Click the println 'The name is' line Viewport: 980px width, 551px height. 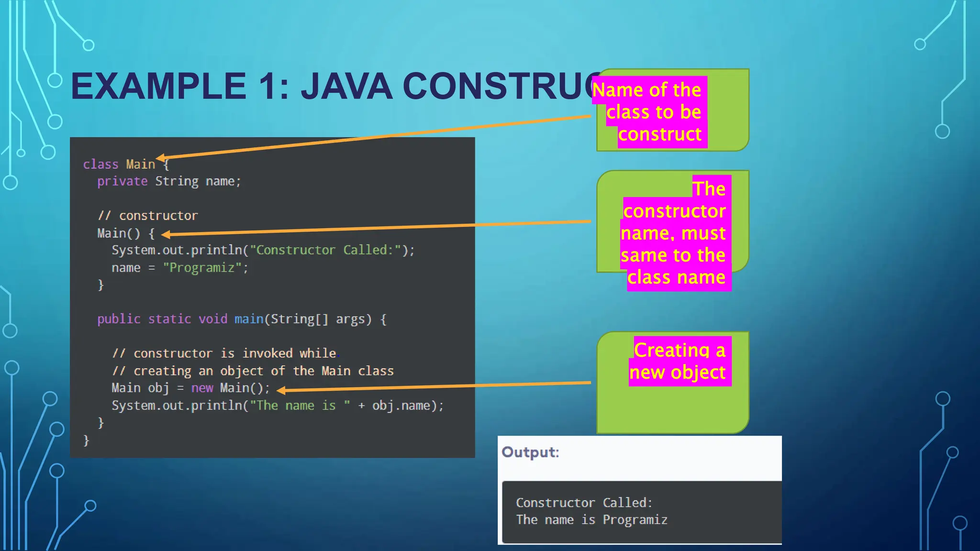click(278, 406)
